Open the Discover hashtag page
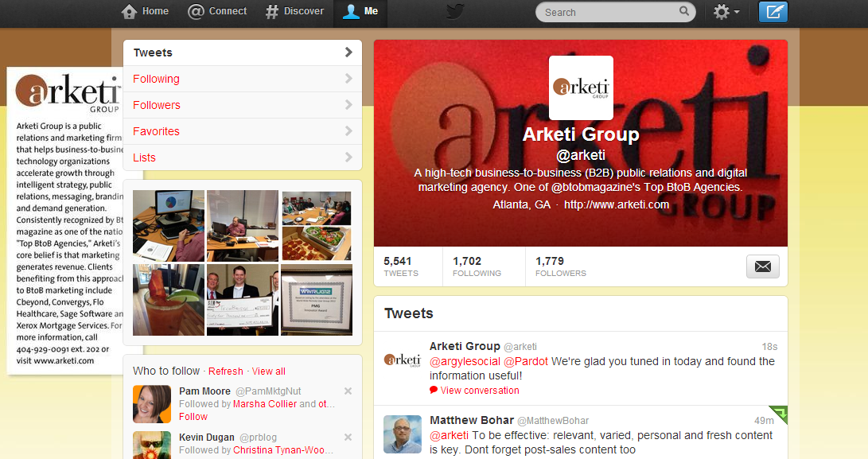This screenshot has height=459, width=868. point(294,12)
